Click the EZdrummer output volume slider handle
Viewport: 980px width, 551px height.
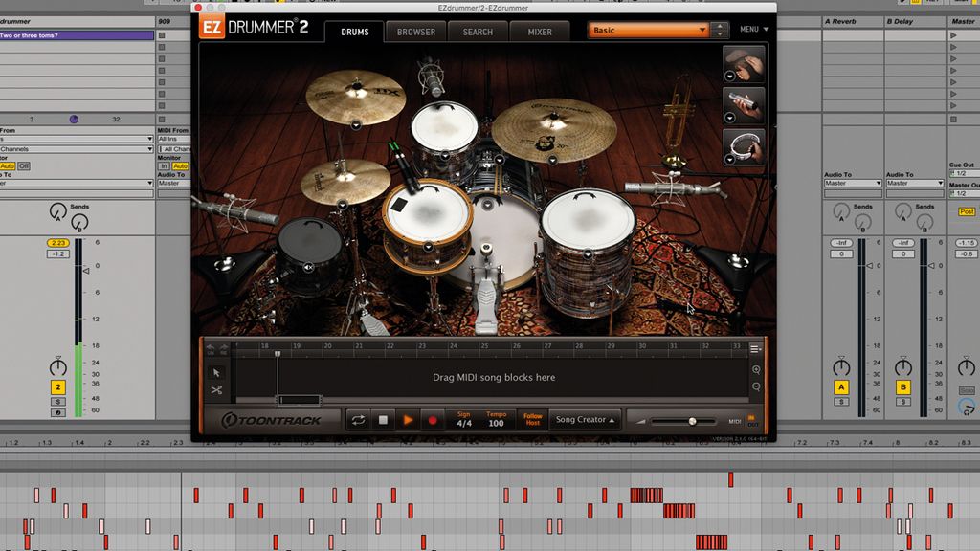click(692, 420)
